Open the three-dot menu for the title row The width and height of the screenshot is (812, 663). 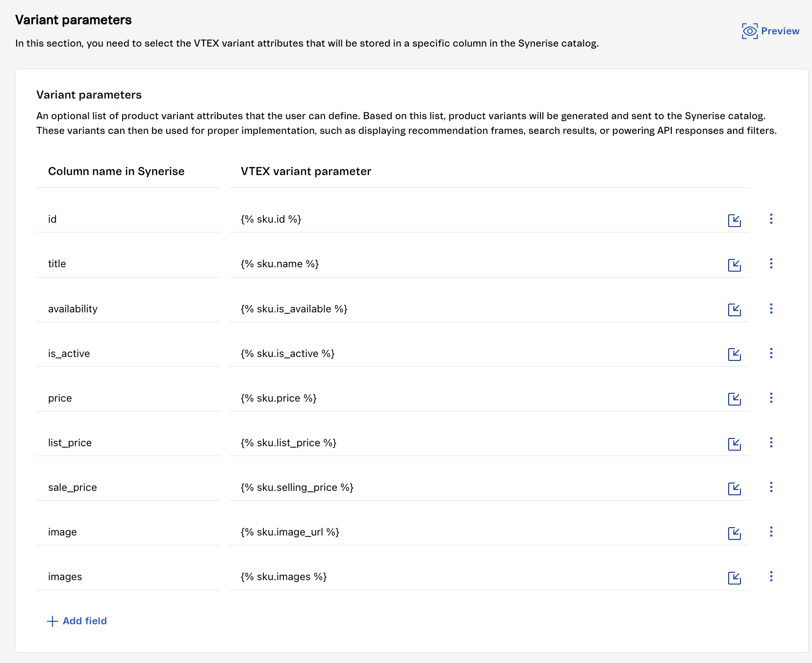[771, 263]
